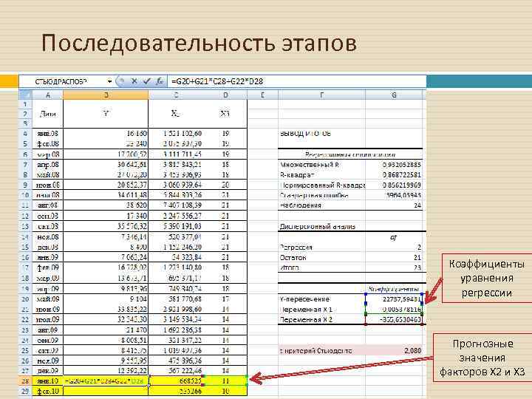Select column A header
This screenshot has width=532, height=399.
click(x=48, y=95)
